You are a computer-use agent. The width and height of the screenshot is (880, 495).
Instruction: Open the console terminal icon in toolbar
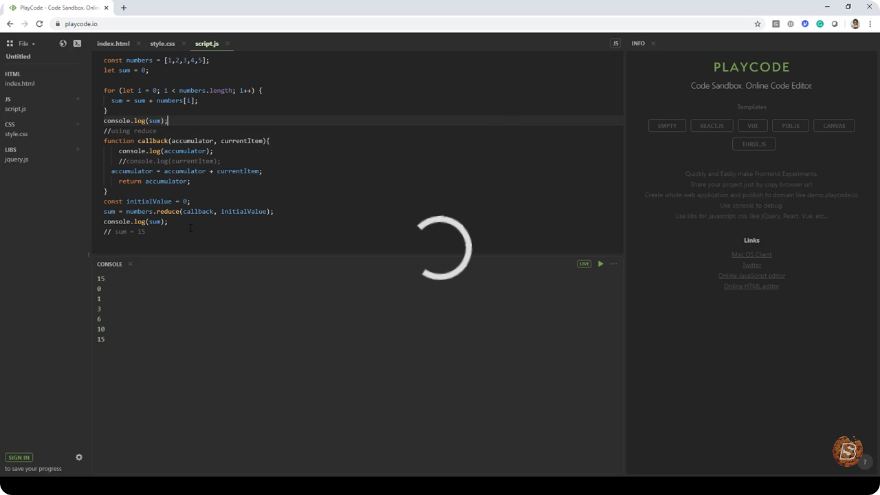pos(77,43)
